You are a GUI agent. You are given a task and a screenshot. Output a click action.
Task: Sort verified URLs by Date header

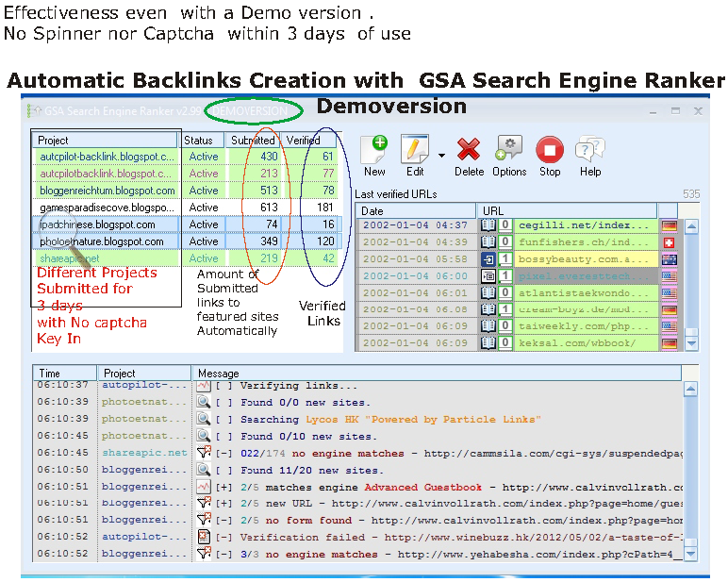tap(416, 211)
